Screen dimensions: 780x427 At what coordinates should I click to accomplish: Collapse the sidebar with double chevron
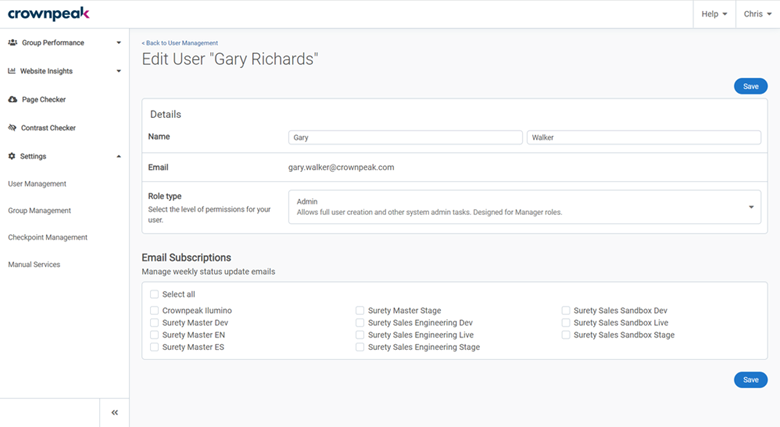coord(114,413)
